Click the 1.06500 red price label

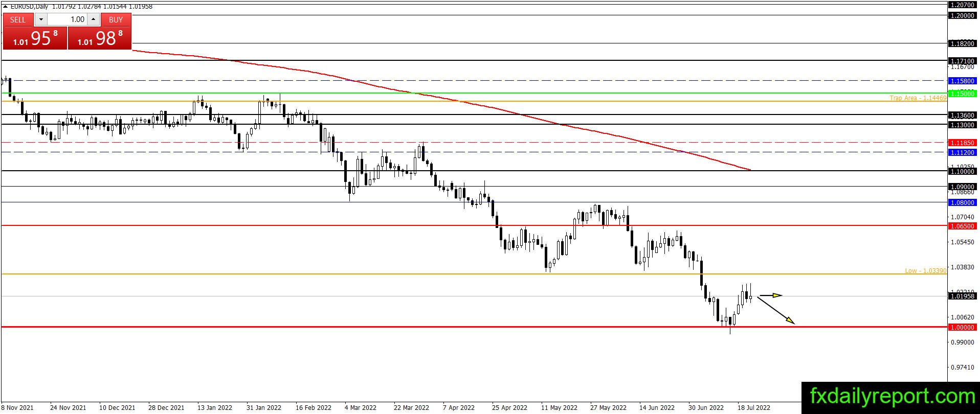pos(962,226)
